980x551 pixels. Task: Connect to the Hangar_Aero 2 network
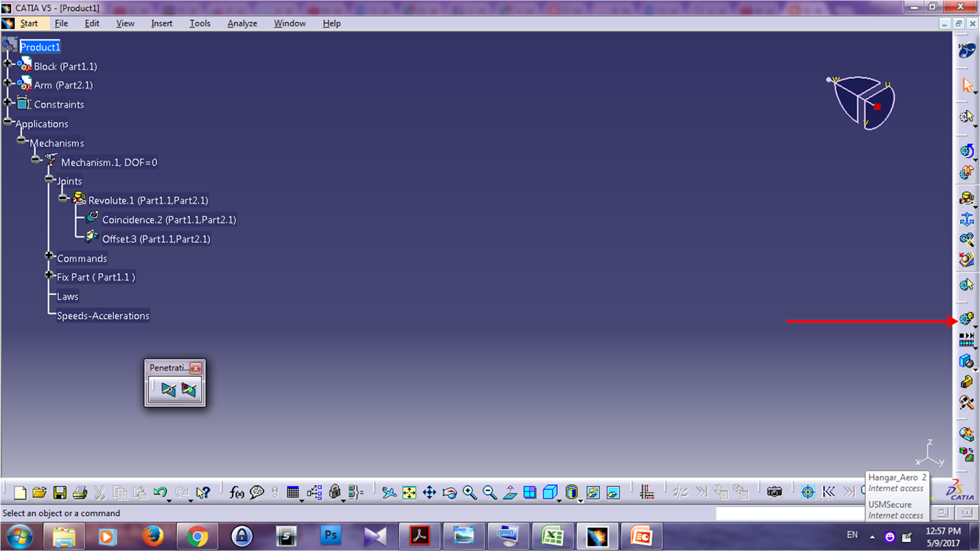pos(896,482)
